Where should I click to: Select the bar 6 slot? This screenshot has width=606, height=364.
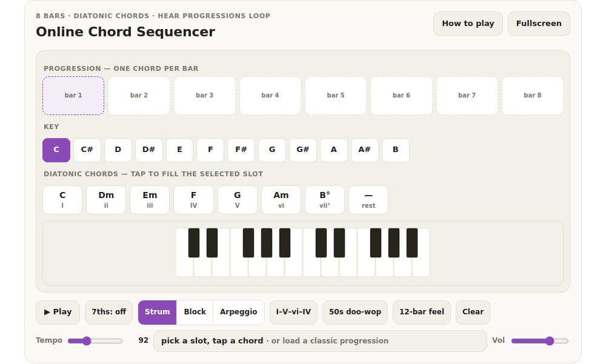tap(401, 96)
